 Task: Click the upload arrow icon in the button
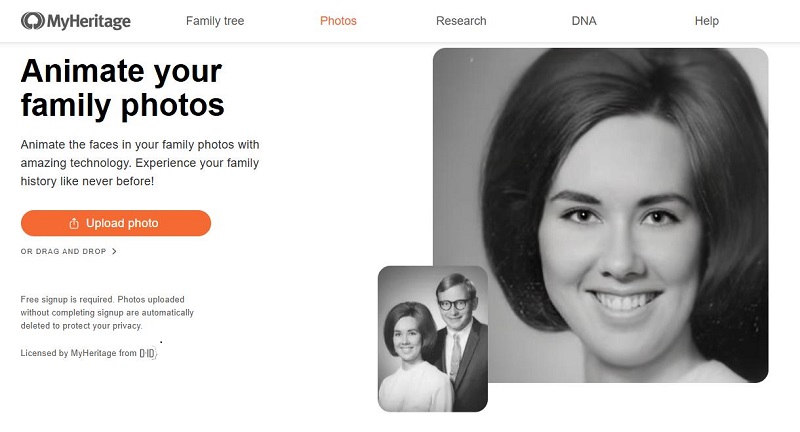tap(74, 223)
